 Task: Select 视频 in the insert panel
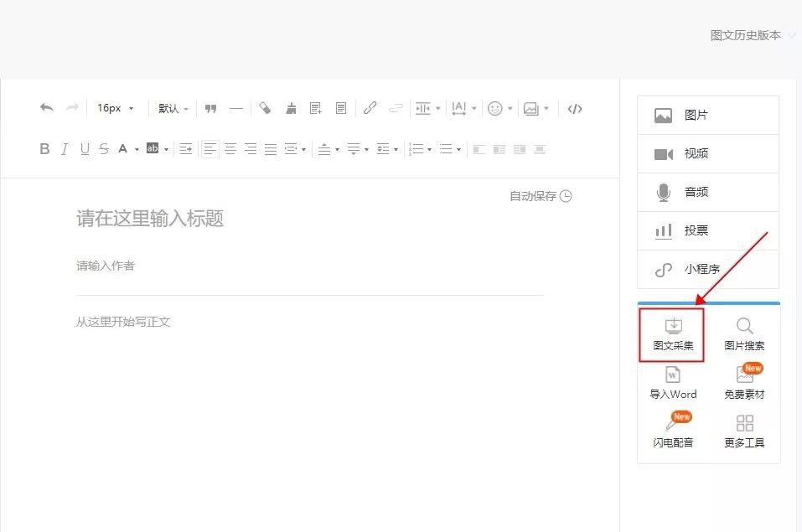click(x=707, y=154)
